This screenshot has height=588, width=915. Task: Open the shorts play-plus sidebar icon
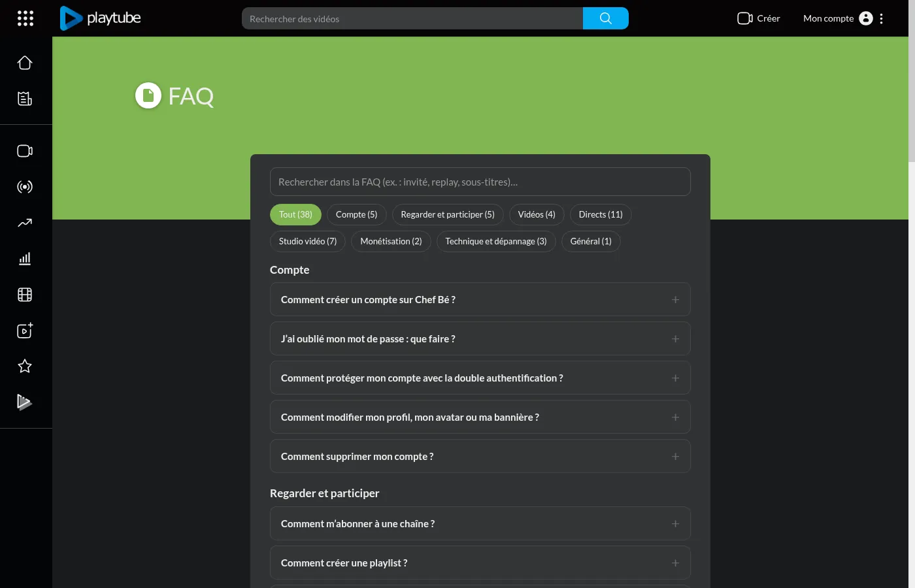(x=25, y=331)
